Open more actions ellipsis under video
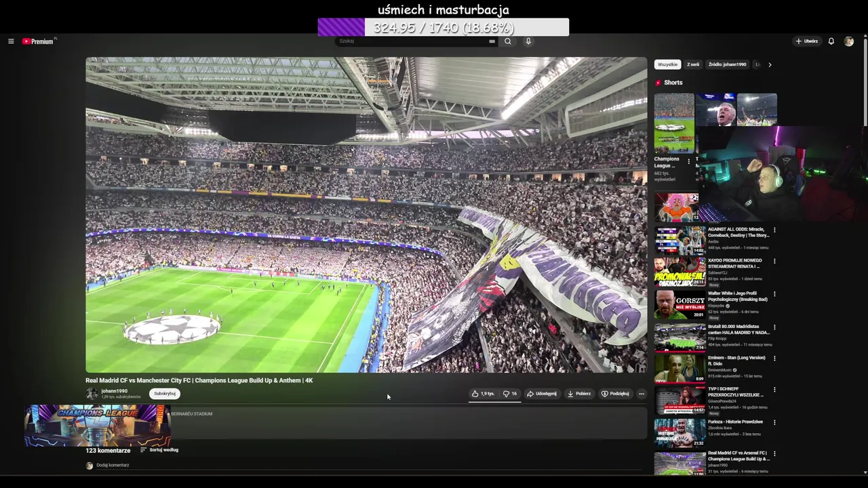 [642, 394]
